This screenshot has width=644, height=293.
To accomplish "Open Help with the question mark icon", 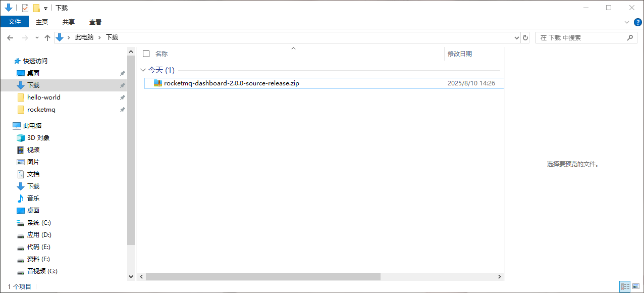I will 637,22.
